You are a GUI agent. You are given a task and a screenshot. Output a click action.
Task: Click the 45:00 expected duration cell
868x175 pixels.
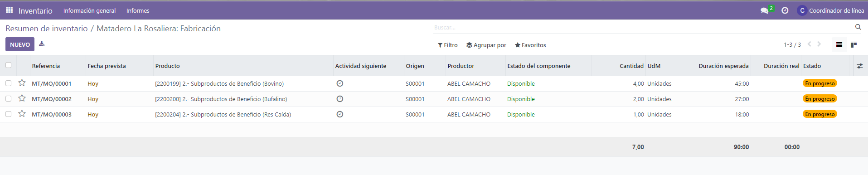tap(742, 83)
